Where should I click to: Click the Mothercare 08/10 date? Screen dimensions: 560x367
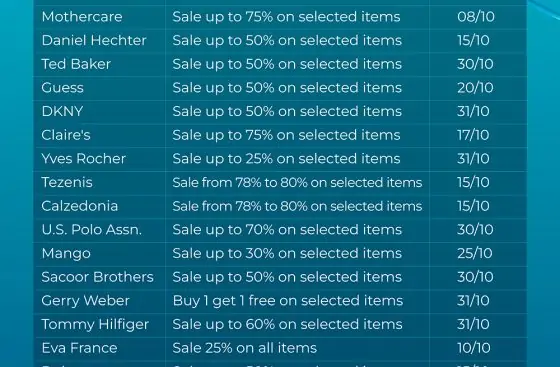pyautogui.click(x=476, y=17)
